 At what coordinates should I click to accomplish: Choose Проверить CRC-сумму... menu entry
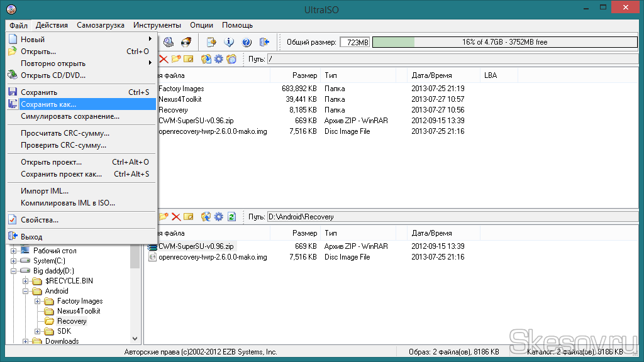[x=81, y=145]
